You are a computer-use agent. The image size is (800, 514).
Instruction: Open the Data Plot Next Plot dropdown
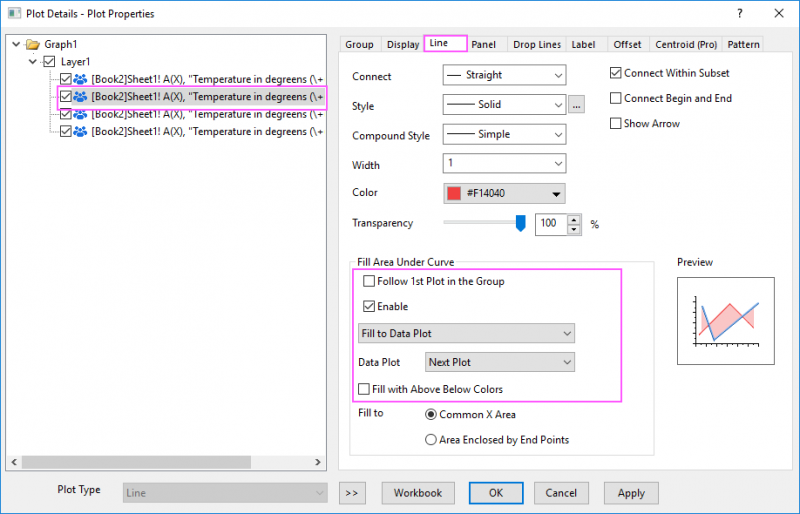coord(499,362)
